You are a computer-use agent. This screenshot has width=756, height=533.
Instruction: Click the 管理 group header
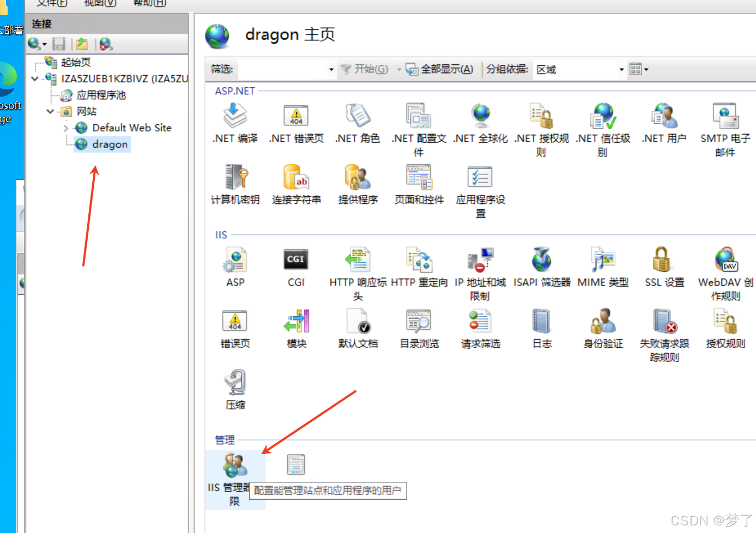coord(225,440)
